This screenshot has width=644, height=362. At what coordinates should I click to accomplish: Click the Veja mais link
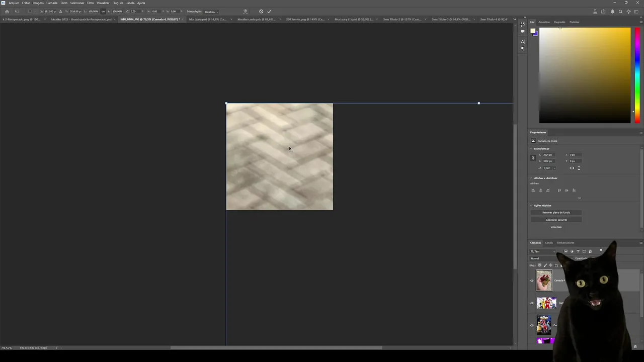click(556, 227)
